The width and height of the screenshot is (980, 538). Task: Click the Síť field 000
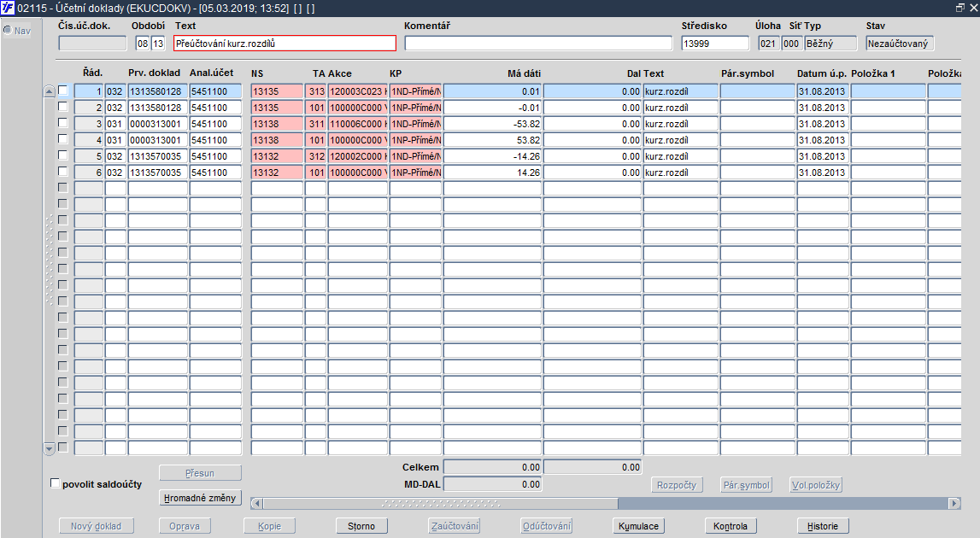tap(791, 43)
